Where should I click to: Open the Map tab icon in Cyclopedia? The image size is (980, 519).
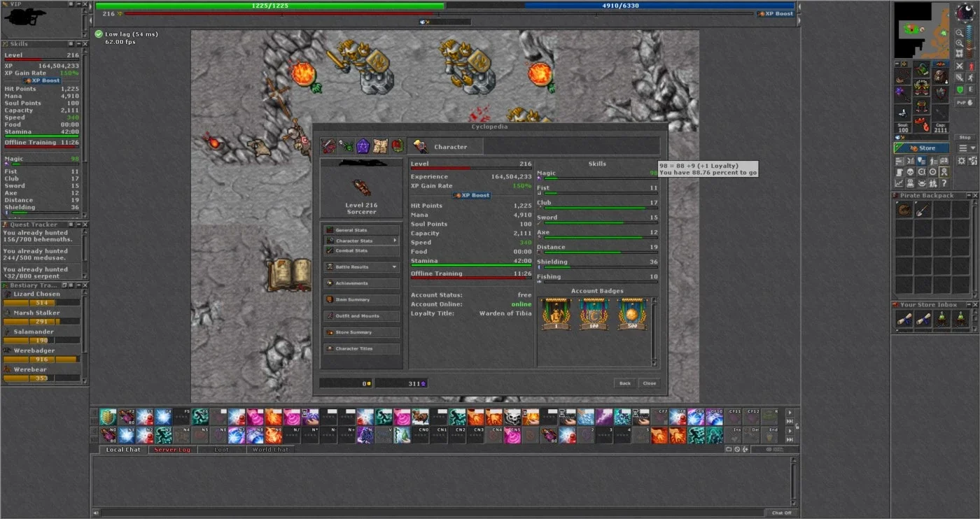coord(380,145)
